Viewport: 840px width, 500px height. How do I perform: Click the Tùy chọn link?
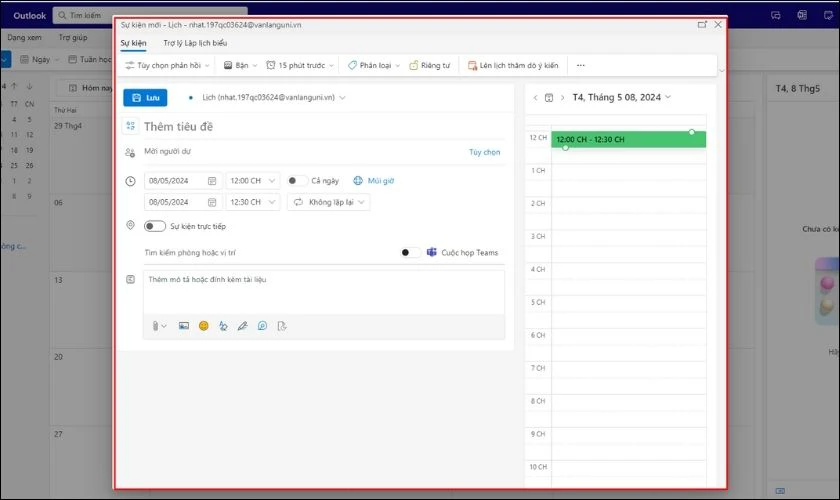pos(484,152)
